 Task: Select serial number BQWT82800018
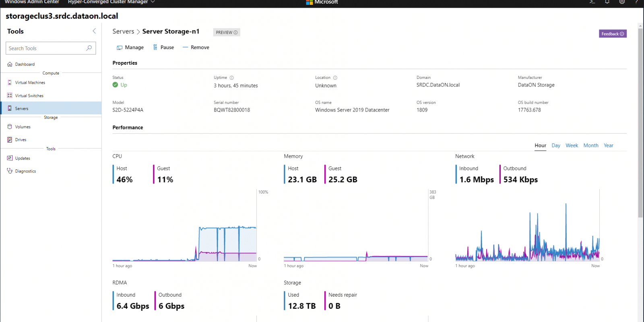[x=232, y=110]
